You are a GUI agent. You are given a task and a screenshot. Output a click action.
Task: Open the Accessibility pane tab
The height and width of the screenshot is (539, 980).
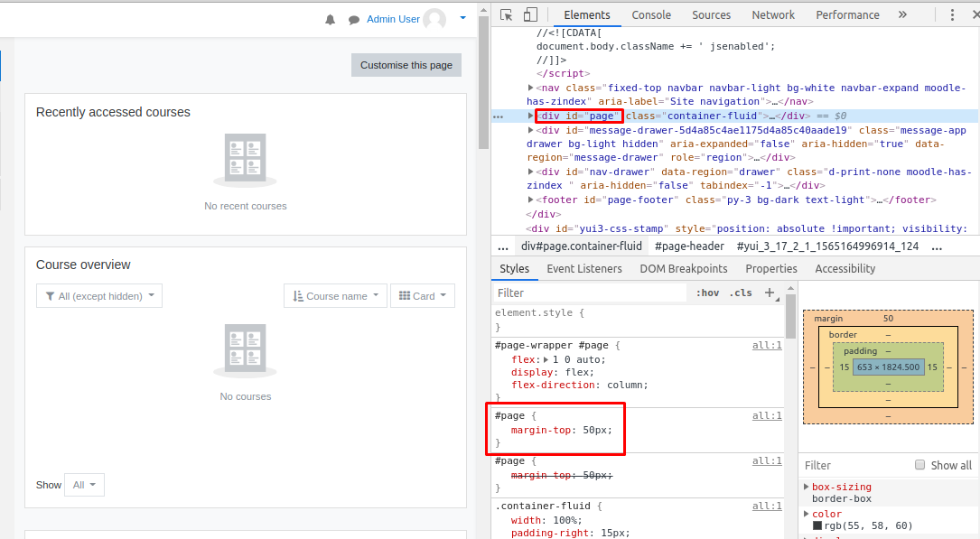845,268
